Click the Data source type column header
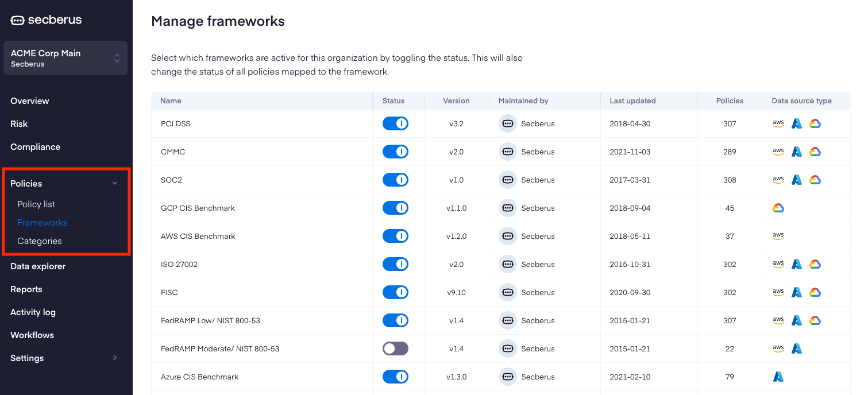Viewport: 868px width, 395px height. tap(801, 100)
